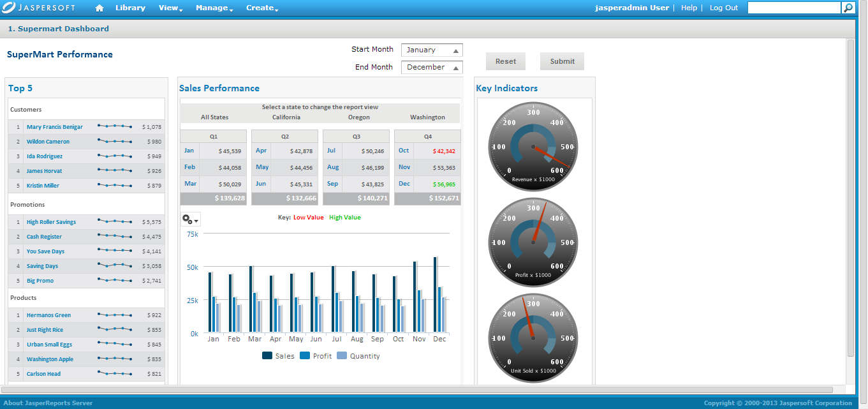This screenshot has height=409, width=868.
Task: Click the Hermanos Green sparkline
Action: point(115,315)
